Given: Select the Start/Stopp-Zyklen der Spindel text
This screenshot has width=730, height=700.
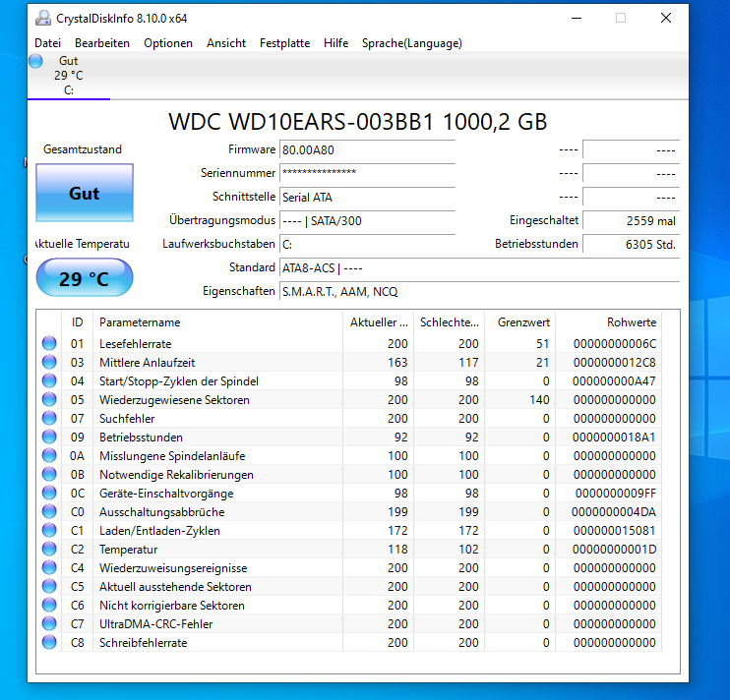Looking at the screenshot, I should pyautogui.click(x=179, y=381).
